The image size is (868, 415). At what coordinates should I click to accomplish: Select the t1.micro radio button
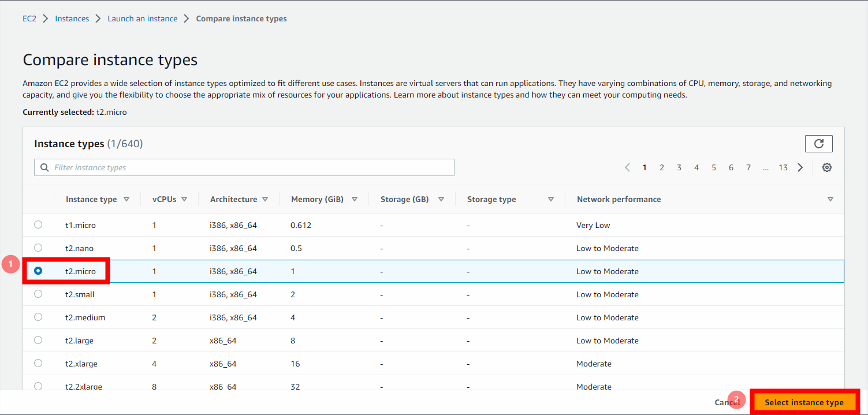pos(38,225)
